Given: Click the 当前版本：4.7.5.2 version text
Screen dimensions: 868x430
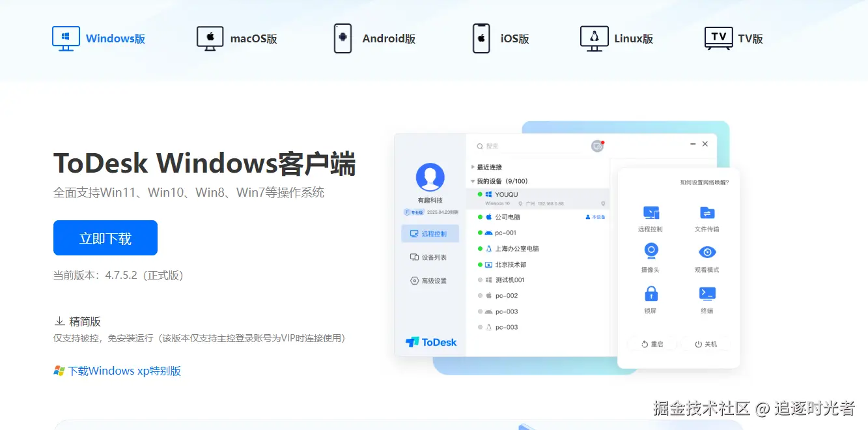Looking at the screenshot, I should (119, 276).
